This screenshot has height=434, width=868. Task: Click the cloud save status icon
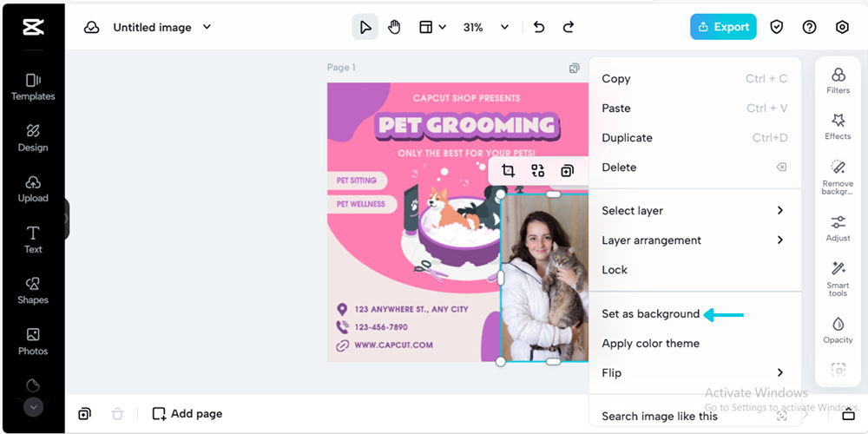coord(91,27)
